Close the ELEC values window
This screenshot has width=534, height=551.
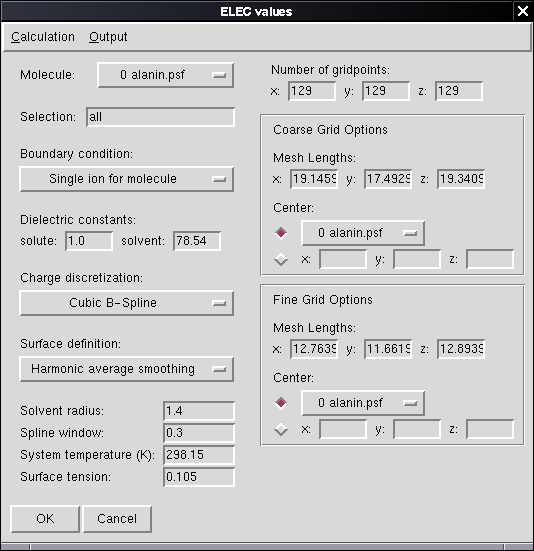pyautogui.click(x=523, y=11)
